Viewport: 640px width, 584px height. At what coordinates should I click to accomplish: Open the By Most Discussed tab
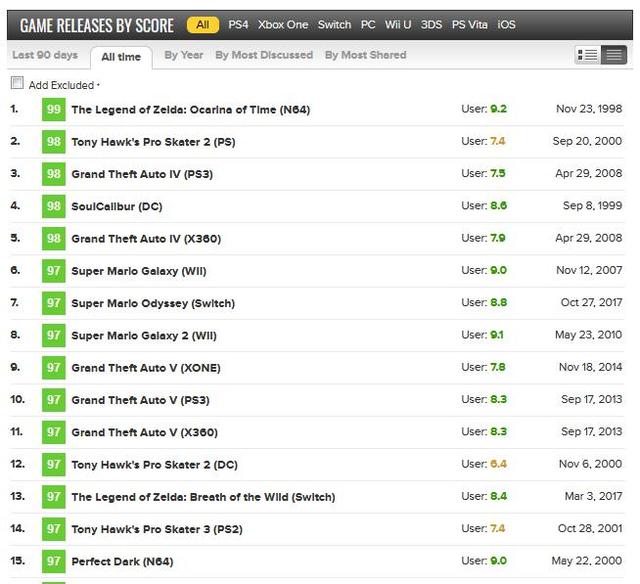(x=264, y=55)
